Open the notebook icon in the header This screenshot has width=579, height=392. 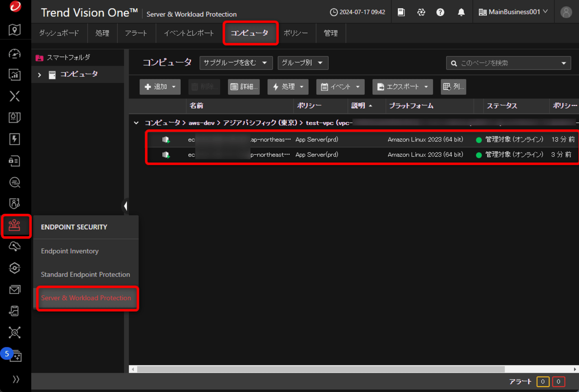pos(401,12)
